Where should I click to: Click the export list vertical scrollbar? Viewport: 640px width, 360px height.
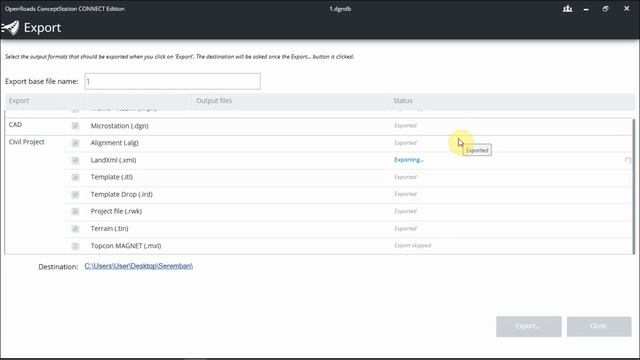tap(633, 186)
